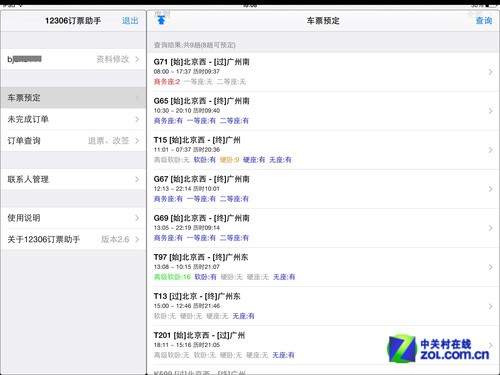Expand chevron for T13 train row
The image size is (500, 375).
point(490,306)
